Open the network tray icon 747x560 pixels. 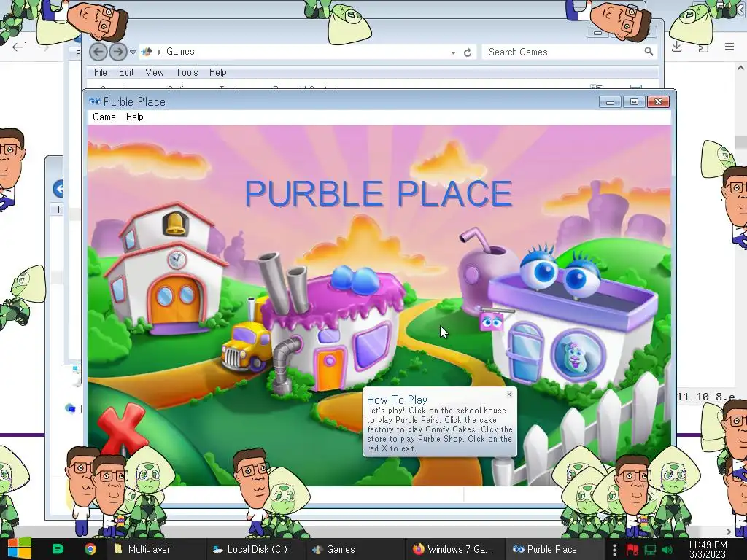point(650,550)
